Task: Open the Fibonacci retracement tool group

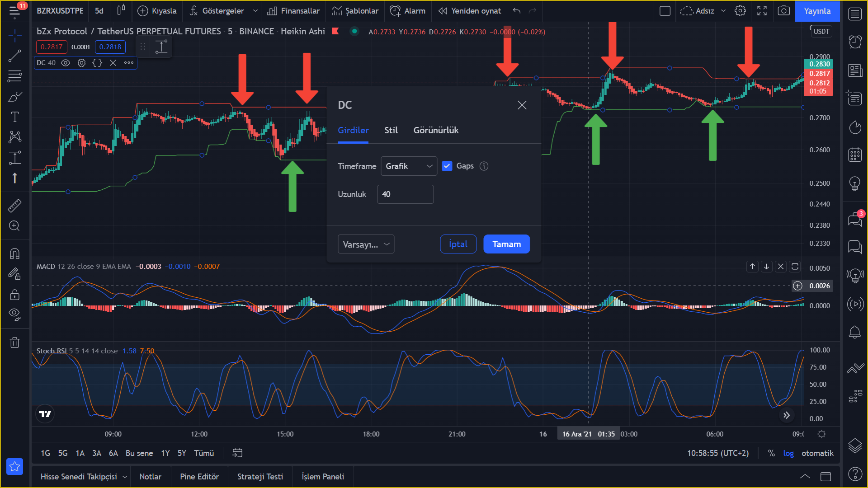Action: pyautogui.click(x=14, y=76)
